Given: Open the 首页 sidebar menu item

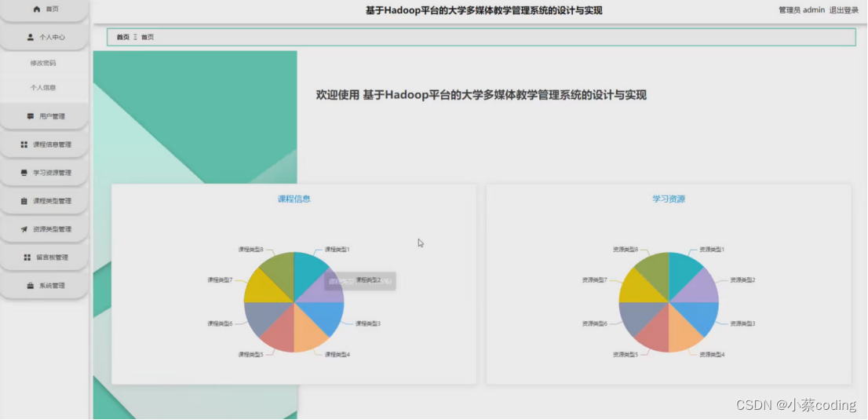Looking at the screenshot, I should 44,9.
